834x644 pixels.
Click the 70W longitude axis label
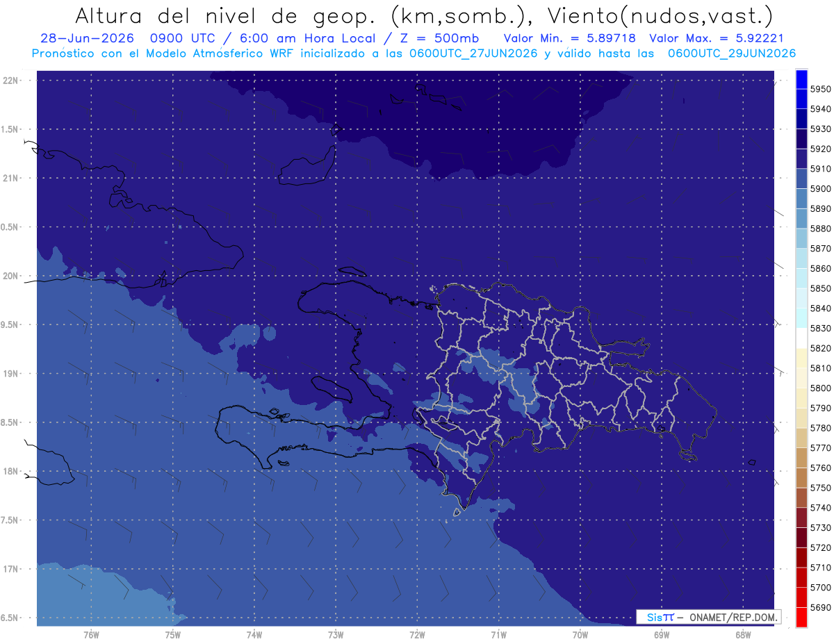(x=580, y=634)
